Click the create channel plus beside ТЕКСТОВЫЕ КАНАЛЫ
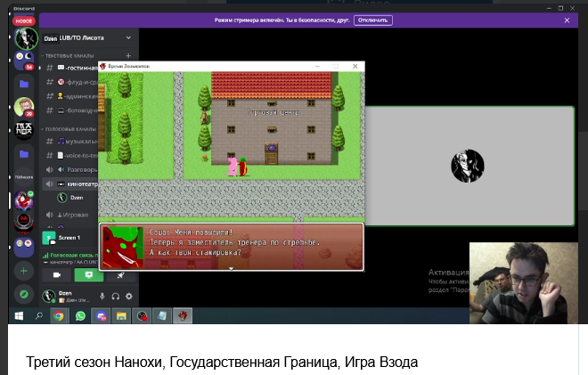 pos(128,56)
